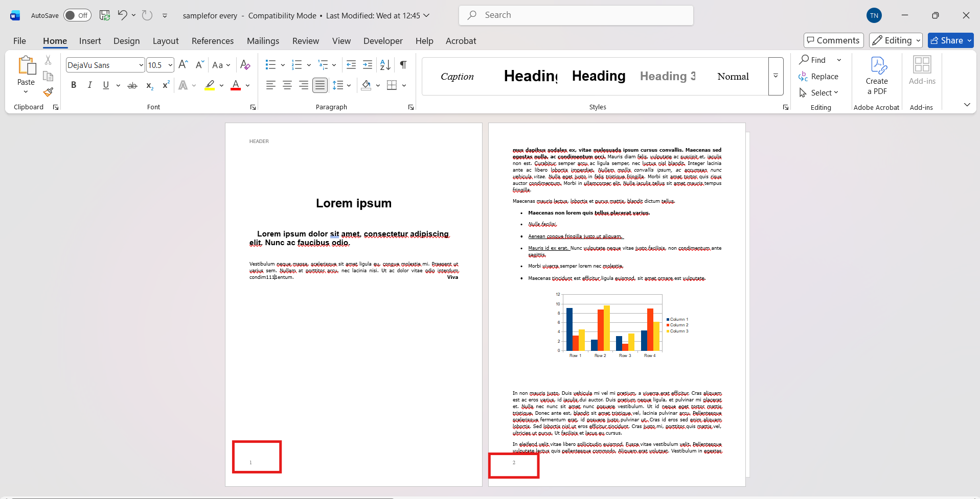
Task: Toggle Italic formatting
Action: [x=89, y=85]
